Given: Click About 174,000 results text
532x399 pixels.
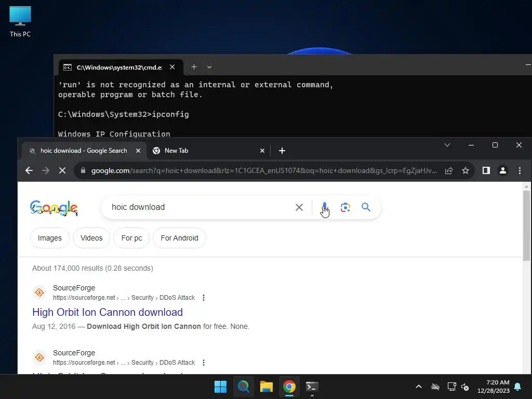Looking at the screenshot, I should click(x=92, y=268).
